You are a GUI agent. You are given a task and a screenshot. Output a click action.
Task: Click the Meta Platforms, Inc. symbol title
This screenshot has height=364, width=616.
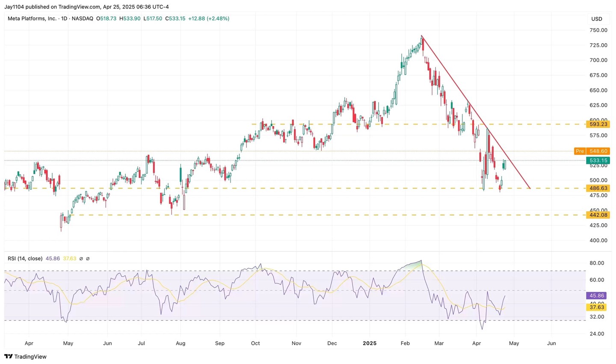[x=32, y=19]
